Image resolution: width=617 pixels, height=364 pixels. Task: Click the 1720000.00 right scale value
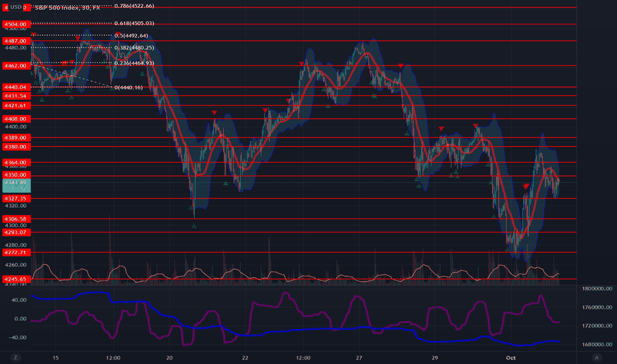click(x=597, y=326)
